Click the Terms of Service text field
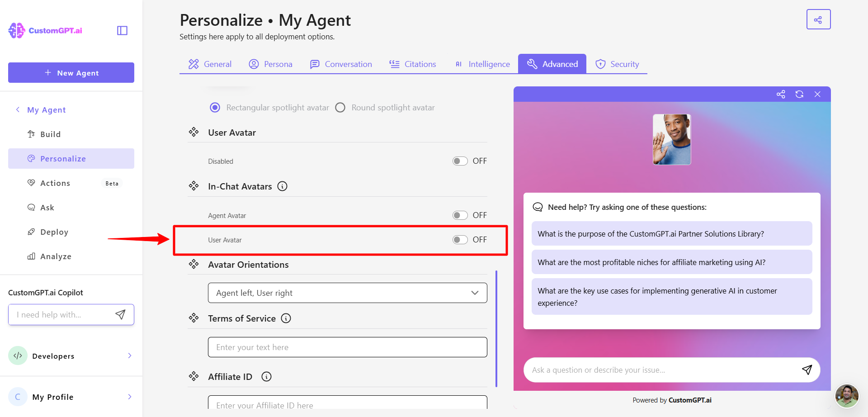The width and height of the screenshot is (868, 417). tap(348, 347)
